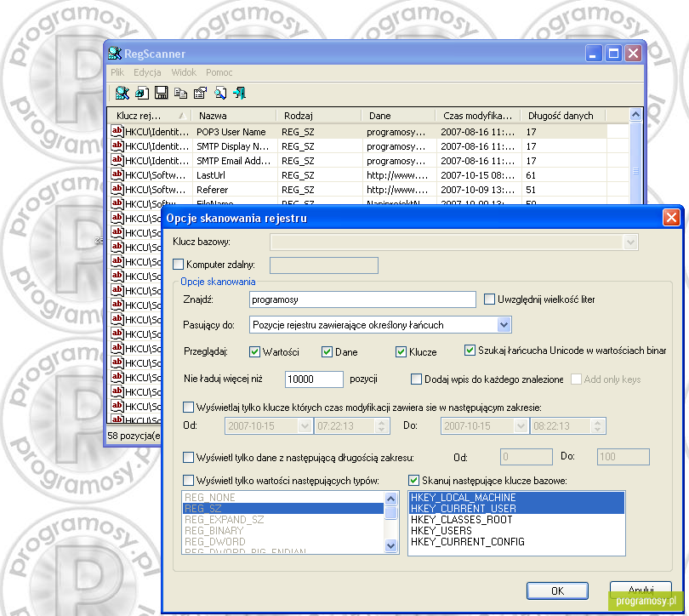The width and height of the screenshot is (689, 616).
Task: Uncheck the Klucze checkbox
Action: point(401,352)
